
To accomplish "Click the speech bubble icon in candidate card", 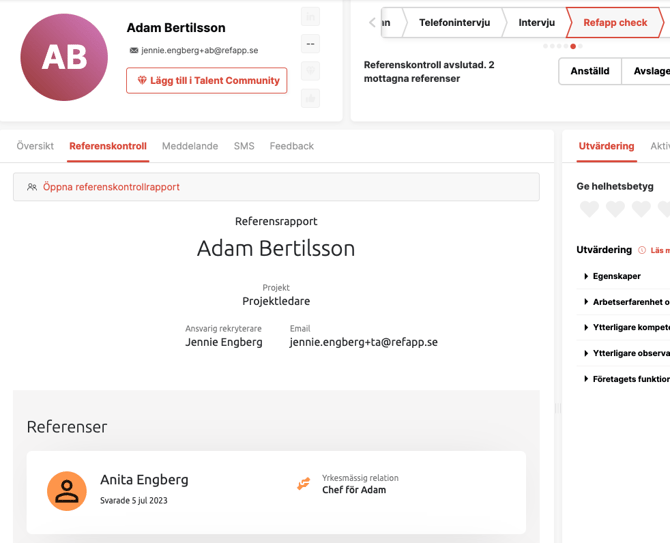I will pos(311,44).
